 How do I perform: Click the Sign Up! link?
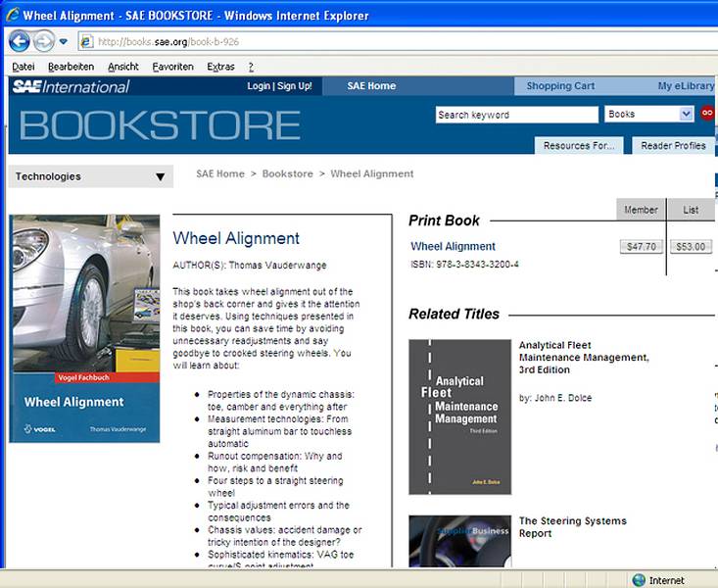click(x=295, y=86)
